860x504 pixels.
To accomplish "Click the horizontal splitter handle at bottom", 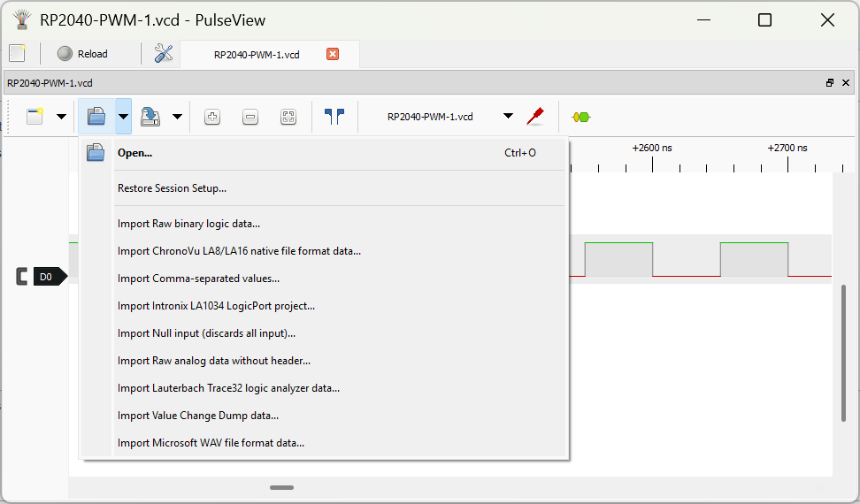I will coord(282,487).
